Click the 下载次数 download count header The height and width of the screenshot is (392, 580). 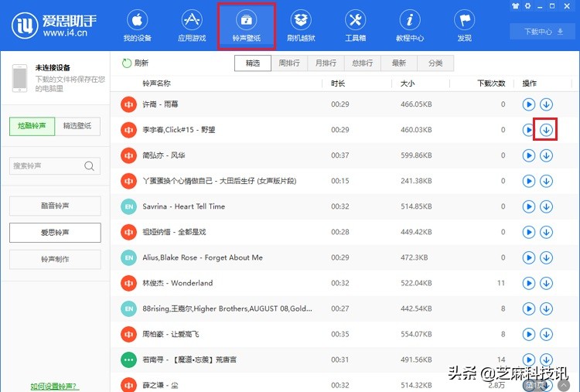(x=491, y=84)
